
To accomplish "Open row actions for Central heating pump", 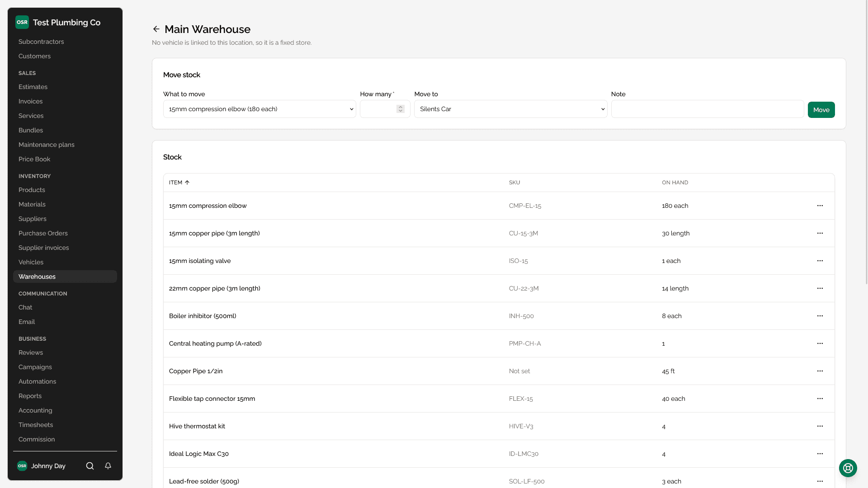I will point(820,343).
